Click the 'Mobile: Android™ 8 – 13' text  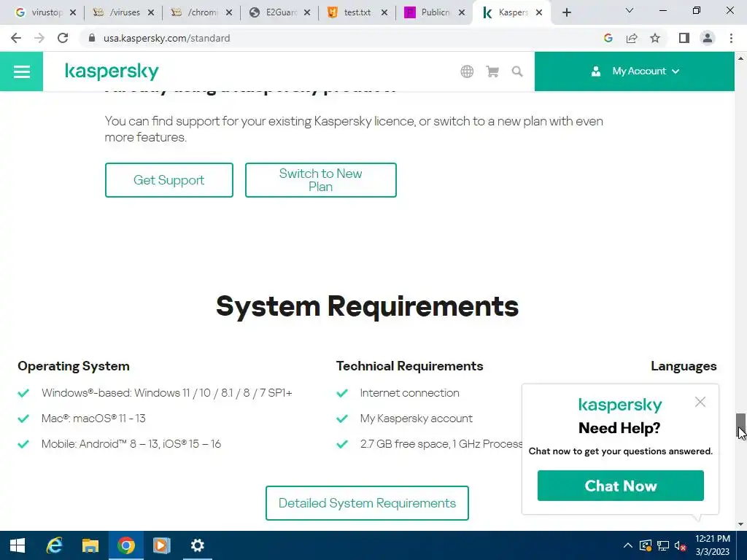tap(131, 444)
